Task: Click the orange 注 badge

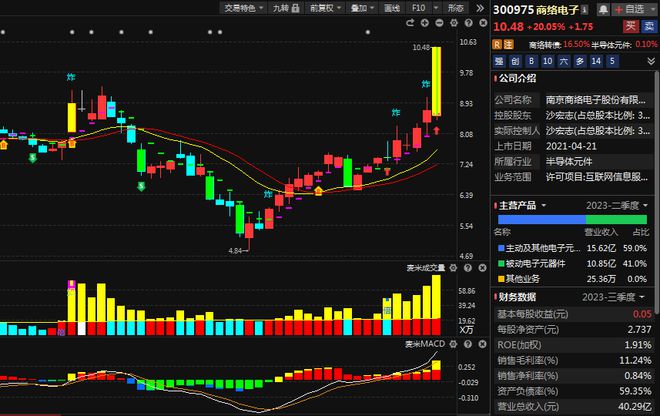Action: pos(508,44)
